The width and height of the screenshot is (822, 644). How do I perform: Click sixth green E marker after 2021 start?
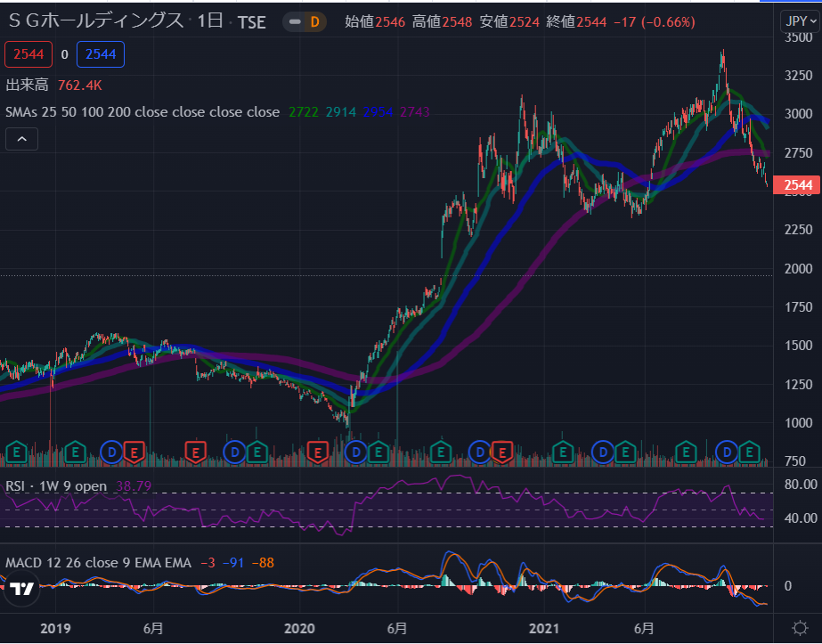[563, 452]
